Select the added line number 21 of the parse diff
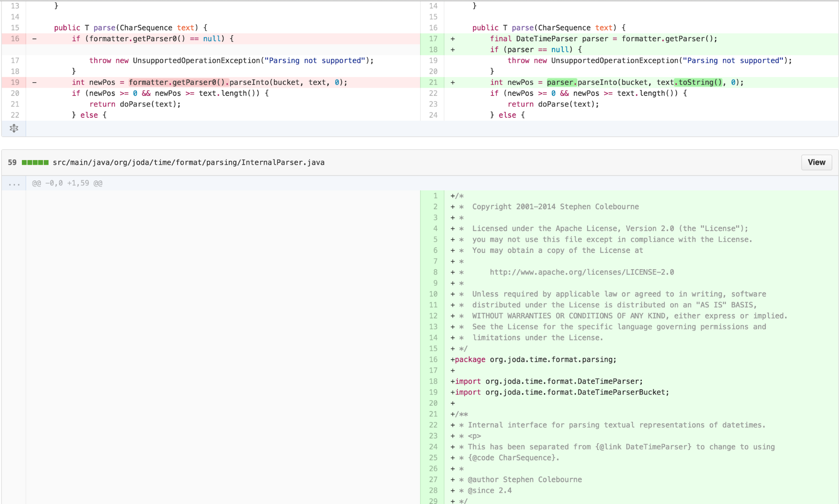Screen dimensions: 839x504 tap(433, 82)
